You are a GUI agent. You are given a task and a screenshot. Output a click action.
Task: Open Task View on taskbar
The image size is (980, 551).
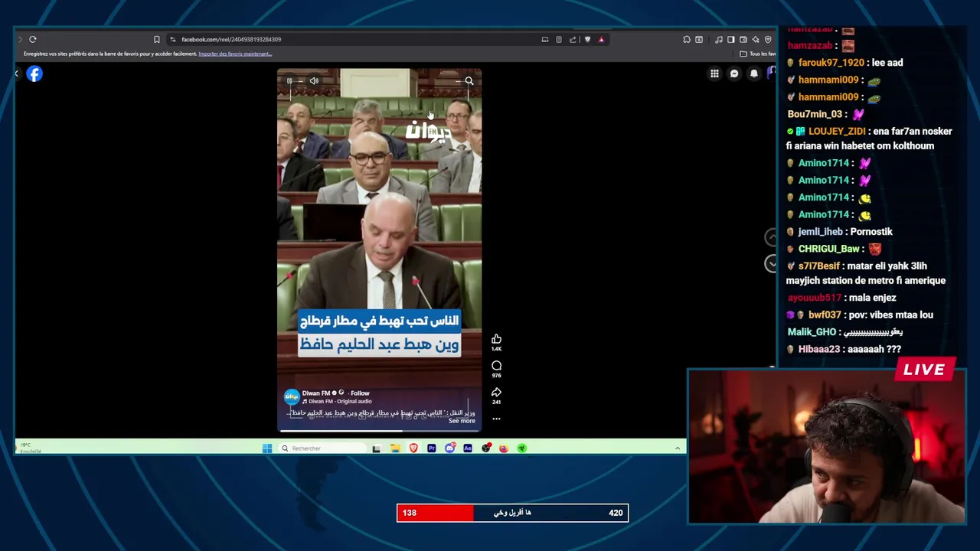click(376, 448)
